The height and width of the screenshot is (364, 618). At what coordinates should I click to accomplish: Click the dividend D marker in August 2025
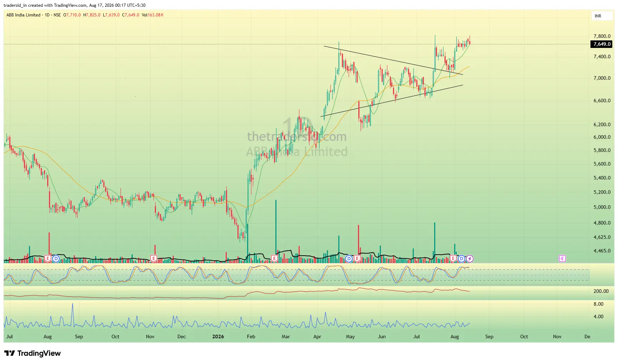click(56, 258)
